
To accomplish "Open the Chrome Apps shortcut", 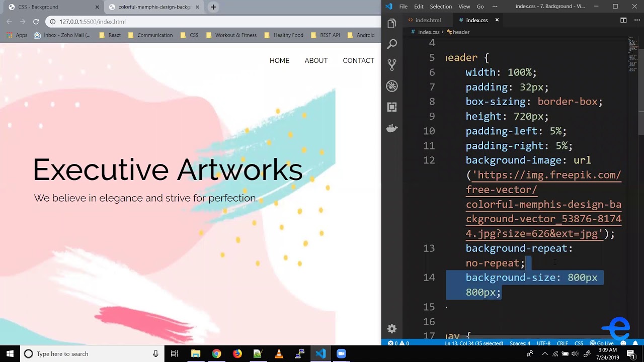I will point(17,35).
